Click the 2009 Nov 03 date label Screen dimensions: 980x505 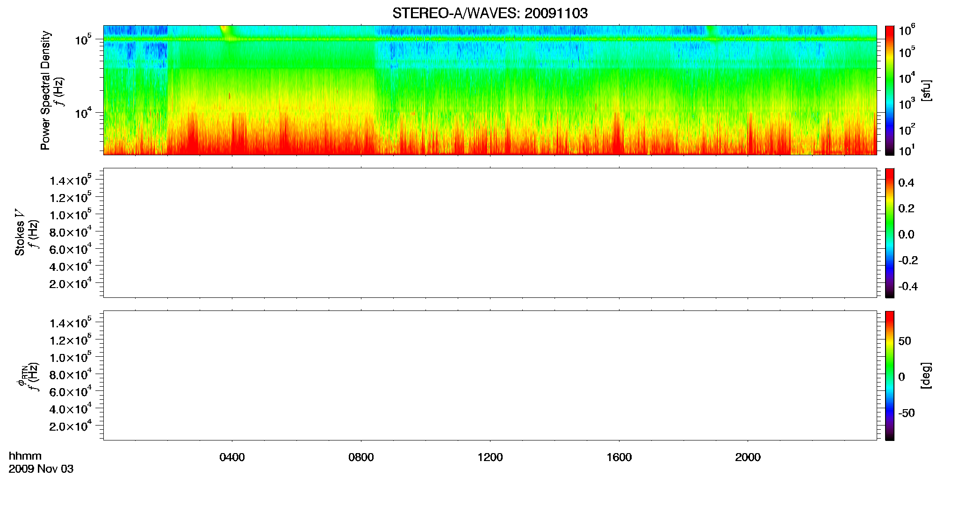[x=41, y=469]
